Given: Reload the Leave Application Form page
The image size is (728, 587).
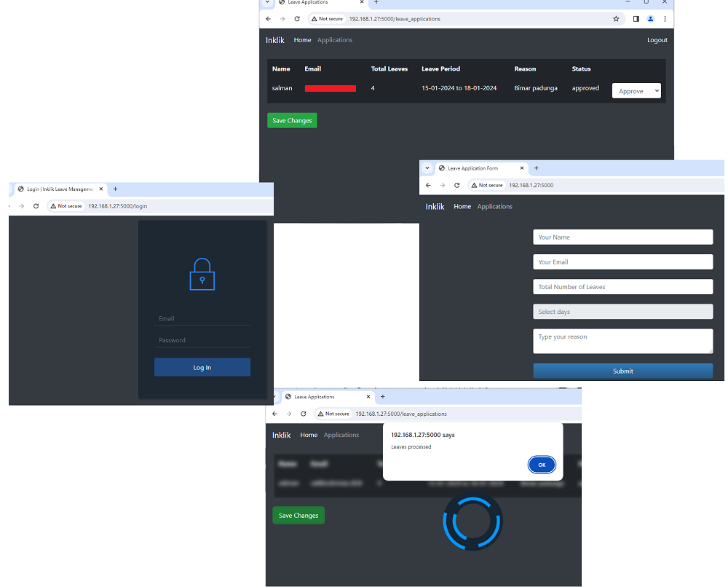Looking at the screenshot, I should (457, 185).
